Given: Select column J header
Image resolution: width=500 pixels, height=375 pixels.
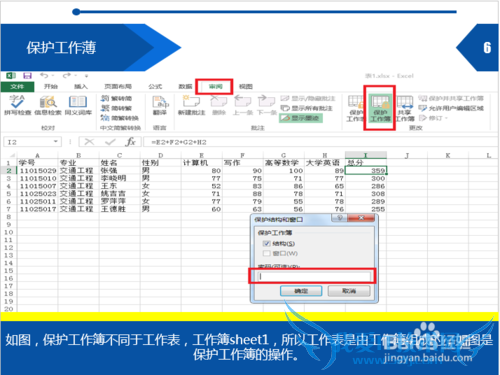Looking at the screenshot, I should [407, 155].
